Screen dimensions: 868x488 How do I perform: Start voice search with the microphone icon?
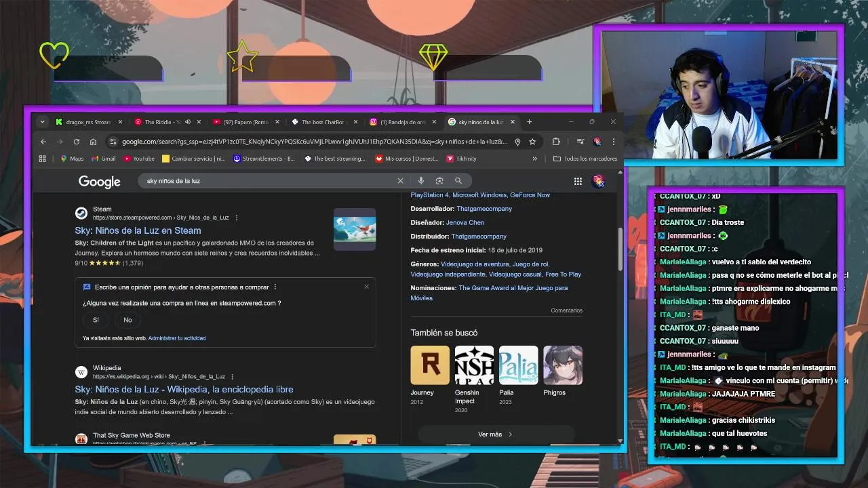click(421, 181)
